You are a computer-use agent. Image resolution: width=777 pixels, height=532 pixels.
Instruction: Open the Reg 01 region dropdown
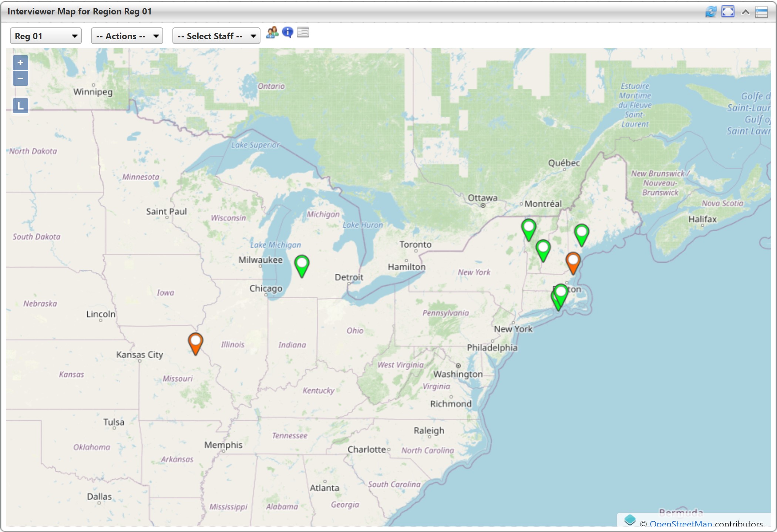pyautogui.click(x=46, y=36)
